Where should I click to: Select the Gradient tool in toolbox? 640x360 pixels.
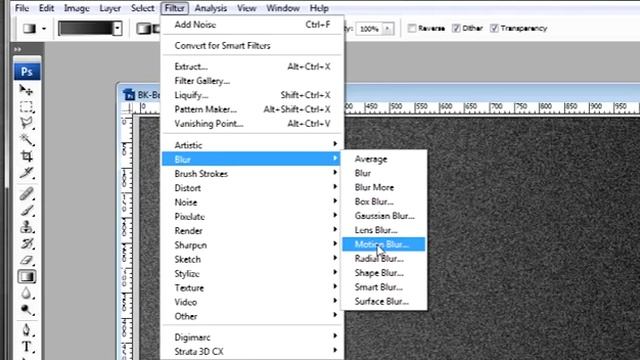point(27,277)
